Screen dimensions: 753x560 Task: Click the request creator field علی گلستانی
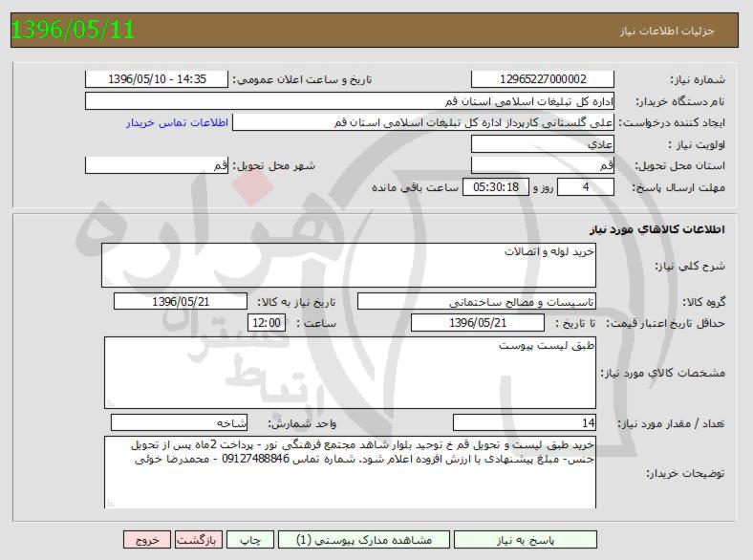point(423,122)
